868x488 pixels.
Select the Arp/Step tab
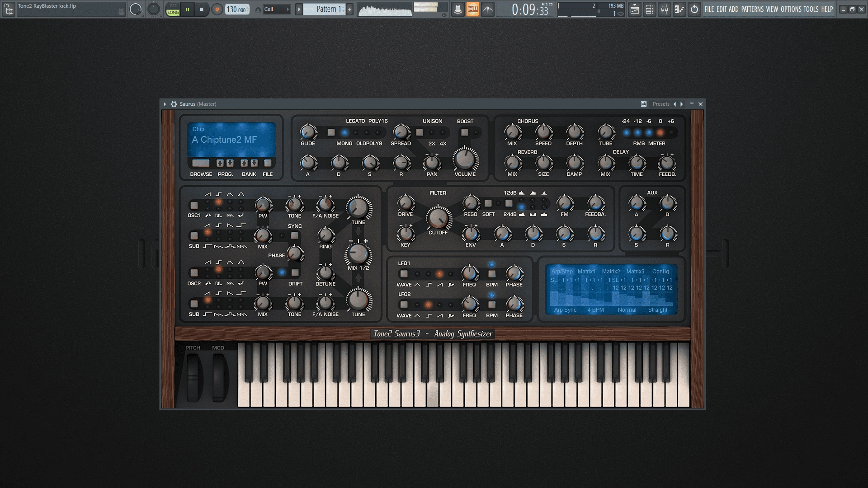(x=562, y=272)
